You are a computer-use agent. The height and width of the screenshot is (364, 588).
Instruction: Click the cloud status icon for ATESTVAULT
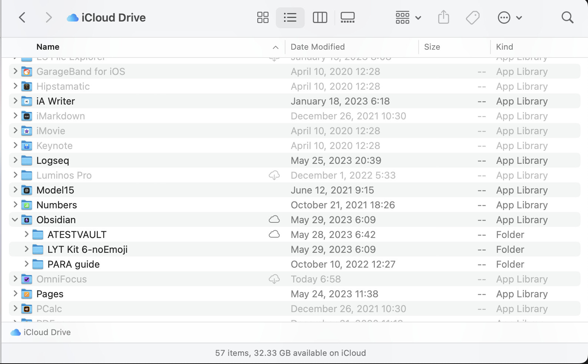[x=274, y=234]
